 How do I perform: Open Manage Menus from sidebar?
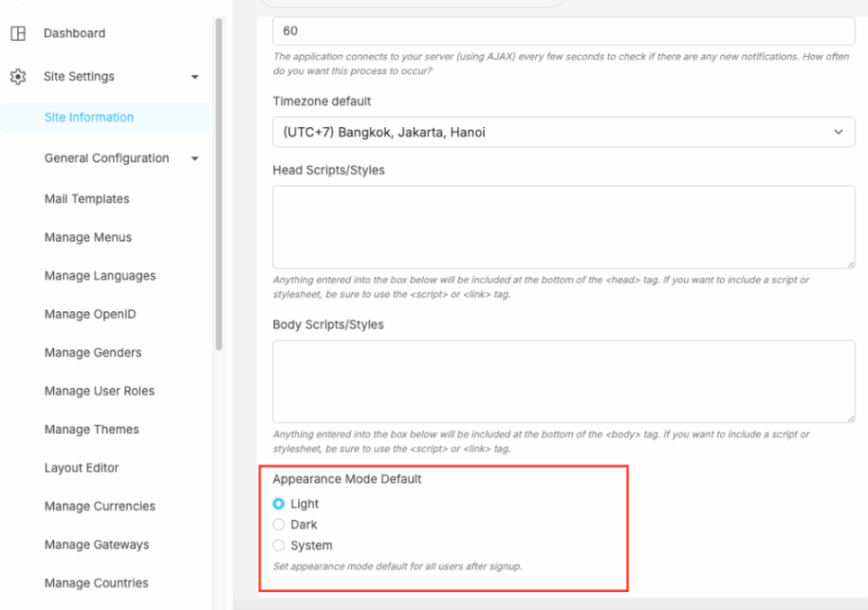[x=88, y=237]
